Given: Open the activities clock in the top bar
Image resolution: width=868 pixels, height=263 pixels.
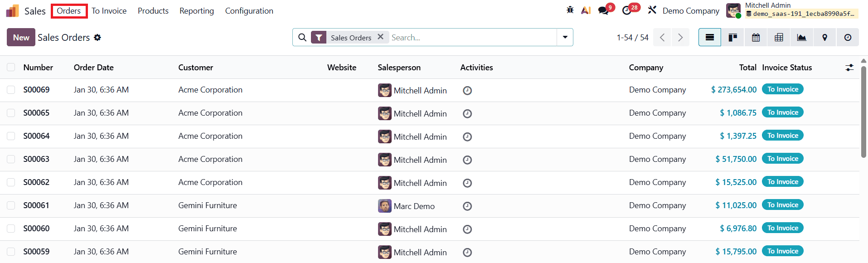Looking at the screenshot, I should tap(627, 10).
